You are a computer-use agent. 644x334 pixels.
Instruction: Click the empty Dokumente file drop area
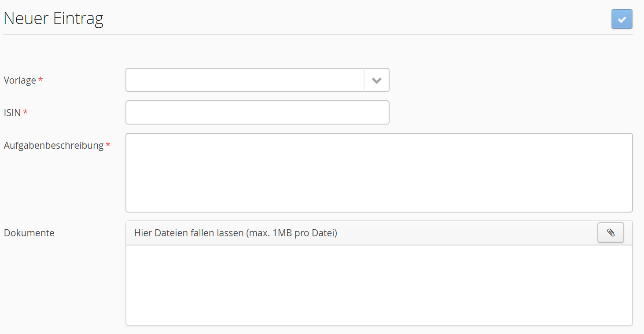click(x=379, y=285)
